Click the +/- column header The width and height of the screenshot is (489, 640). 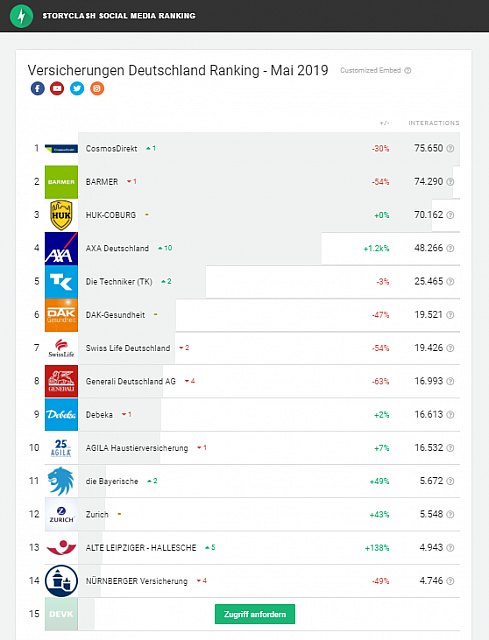385,123
